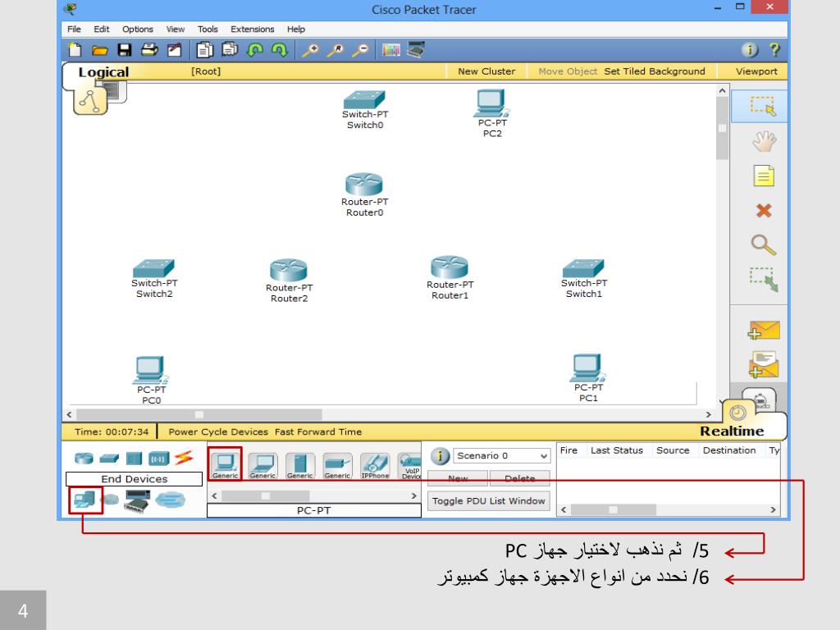Select PC2 in the workspace

(x=492, y=113)
